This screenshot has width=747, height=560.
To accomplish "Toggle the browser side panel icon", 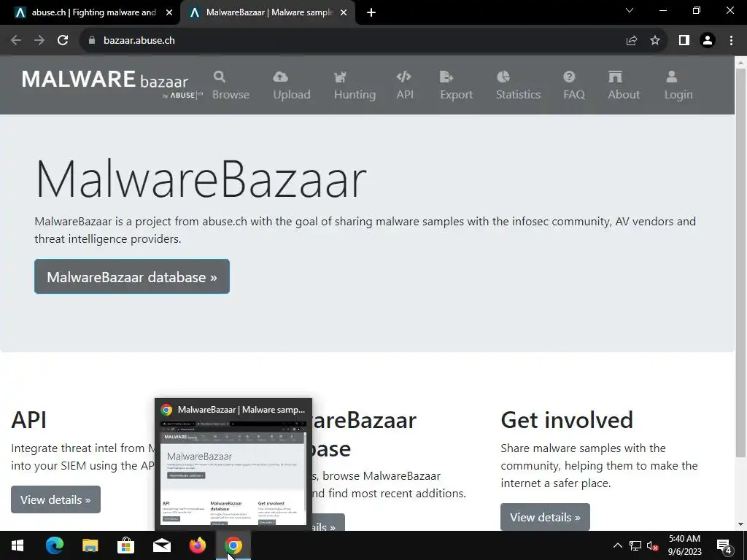I will coord(684,41).
